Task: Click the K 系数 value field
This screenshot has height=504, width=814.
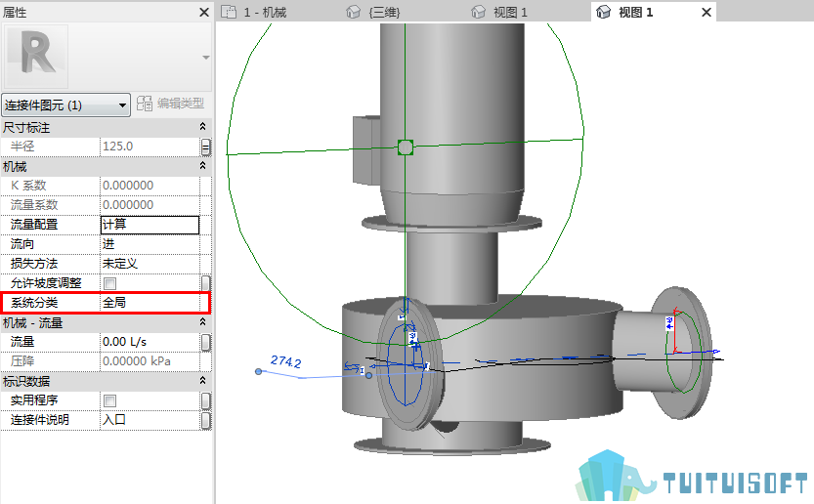Action: [x=150, y=186]
